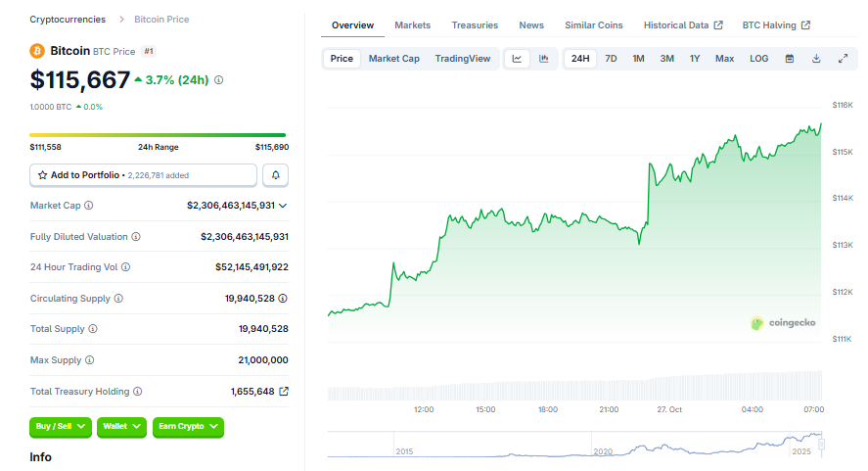The height and width of the screenshot is (471, 868).
Task: Toggle the LOG scale option
Action: [758, 59]
